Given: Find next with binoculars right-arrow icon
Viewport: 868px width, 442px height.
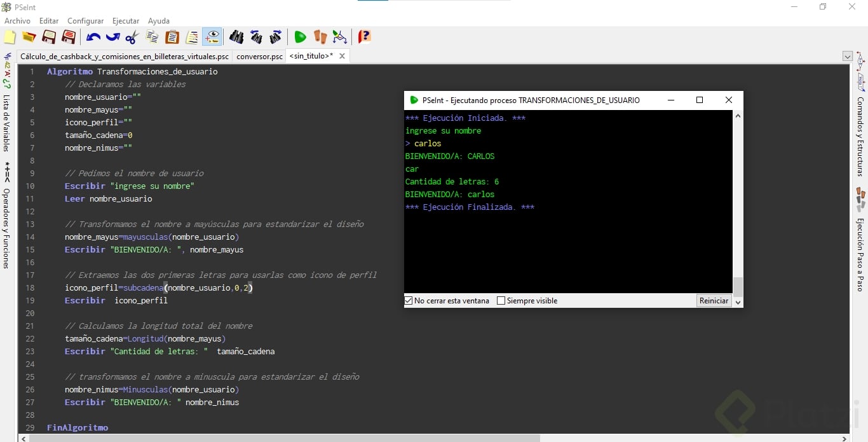Looking at the screenshot, I should (276, 37).
